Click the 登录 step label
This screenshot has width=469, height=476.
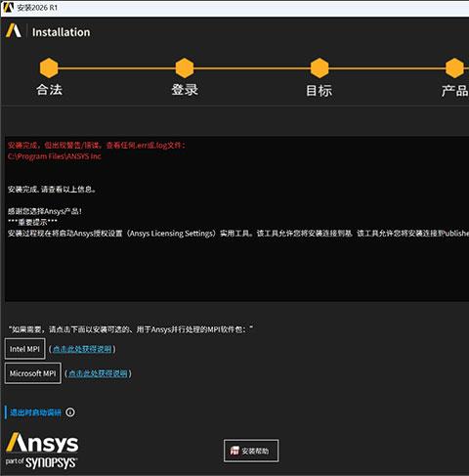click(x=185, y=90)
